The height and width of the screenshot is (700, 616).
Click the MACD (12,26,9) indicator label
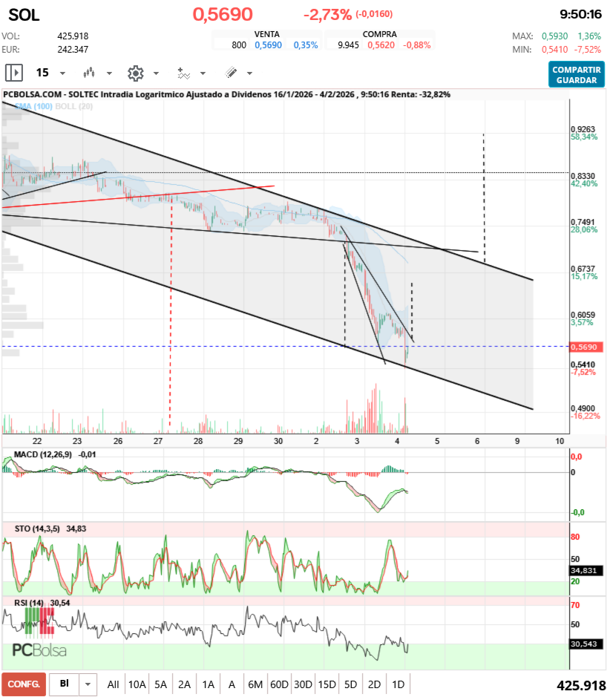43,454
